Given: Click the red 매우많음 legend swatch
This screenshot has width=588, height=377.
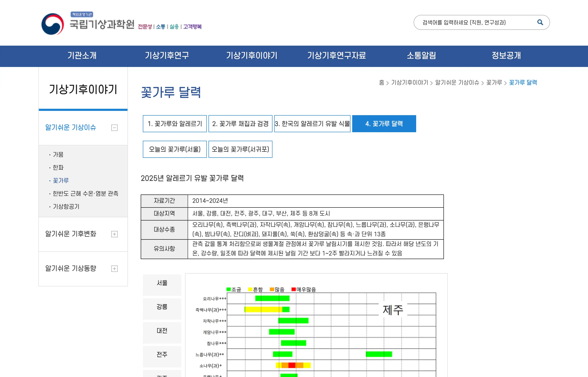Looking at the screenshot, I should 293,289.
